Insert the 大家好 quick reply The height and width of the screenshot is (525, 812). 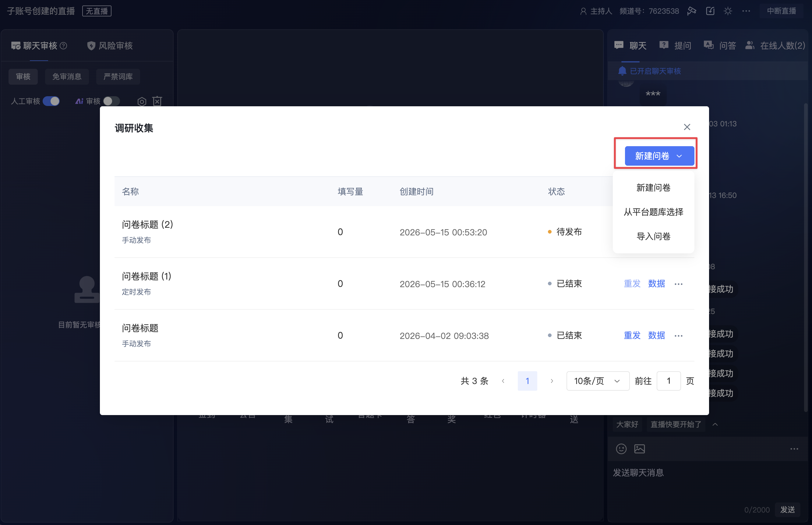627,424
